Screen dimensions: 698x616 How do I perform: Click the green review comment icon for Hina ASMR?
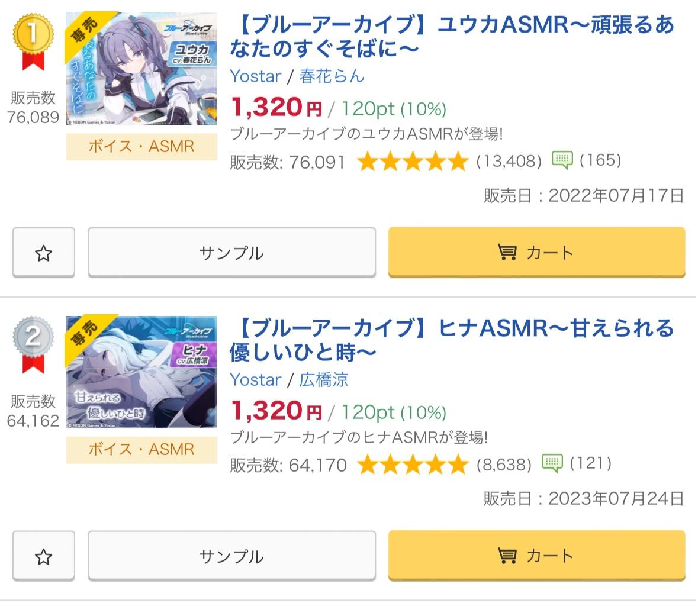coord(552,463)
